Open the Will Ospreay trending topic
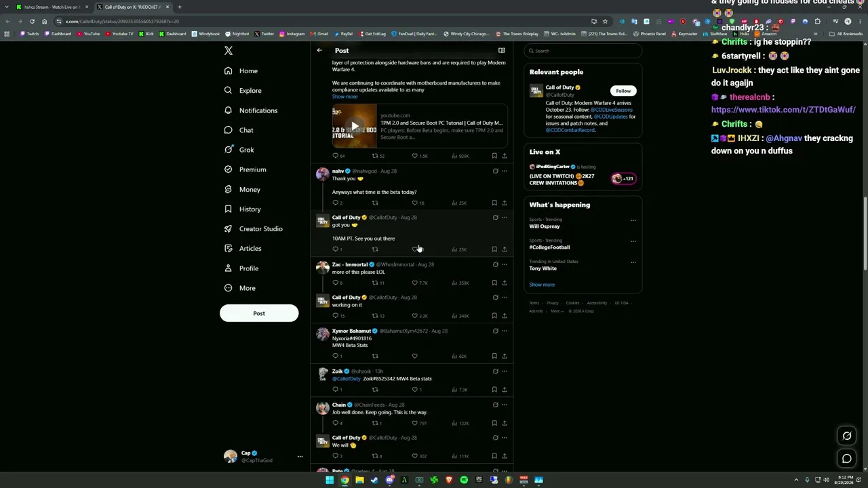The width and height of the screenshot is (868, 488). click(545, 226)
